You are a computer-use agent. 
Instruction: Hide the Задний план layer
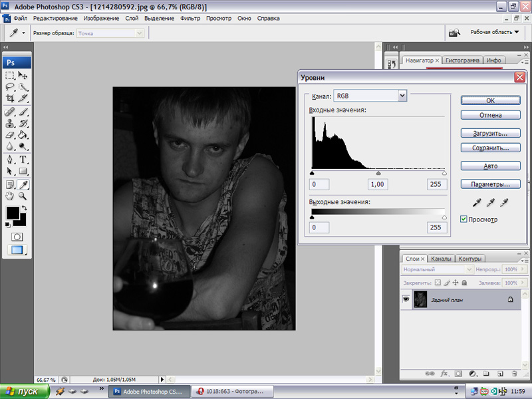coord(406,299)
